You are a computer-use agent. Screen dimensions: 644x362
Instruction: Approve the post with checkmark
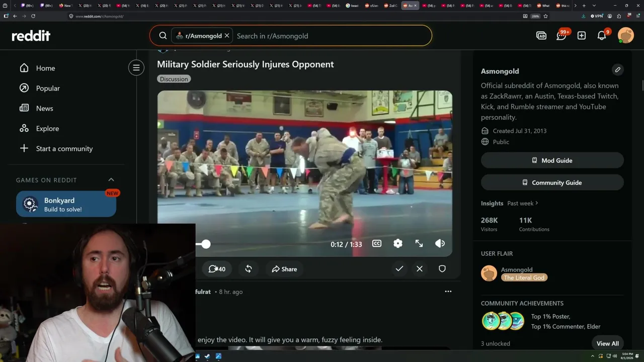point(399,269)
